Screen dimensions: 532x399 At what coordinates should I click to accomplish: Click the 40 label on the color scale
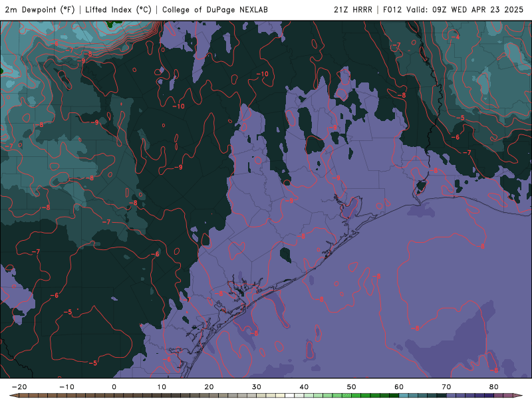[304, 387]
